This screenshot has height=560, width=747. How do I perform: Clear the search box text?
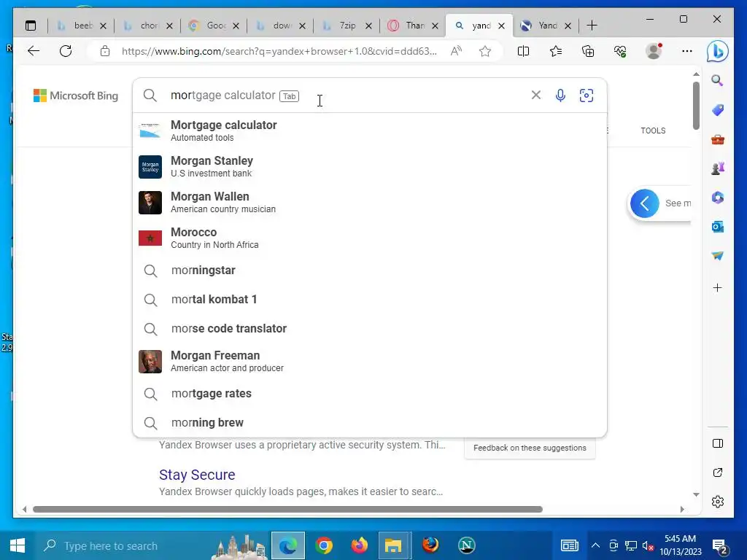(536, 96)
